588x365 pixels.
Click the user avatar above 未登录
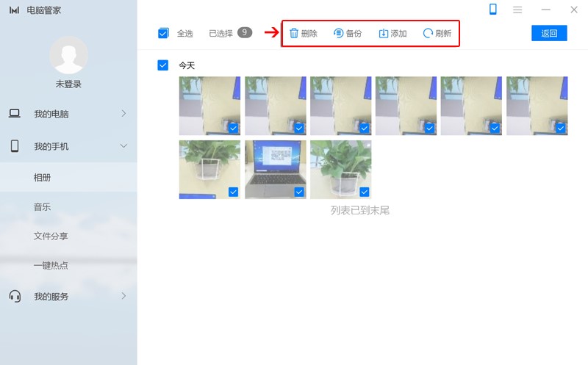(68, 55)
